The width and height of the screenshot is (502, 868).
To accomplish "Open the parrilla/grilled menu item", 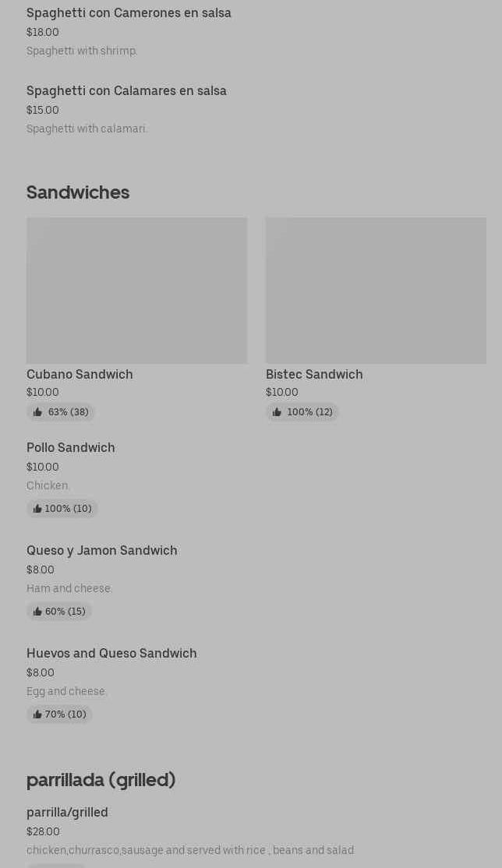I will (x=67, y=813).
